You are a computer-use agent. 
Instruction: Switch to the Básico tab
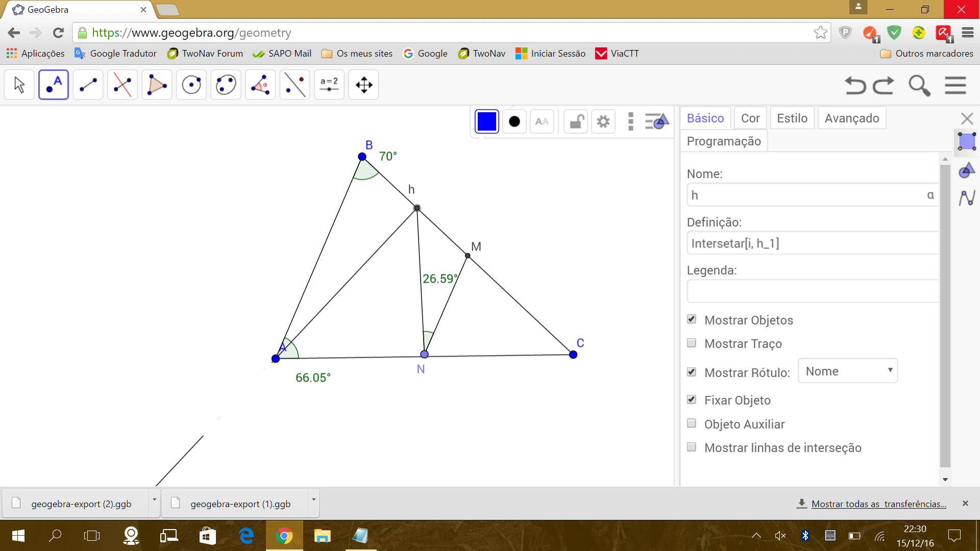705,118
